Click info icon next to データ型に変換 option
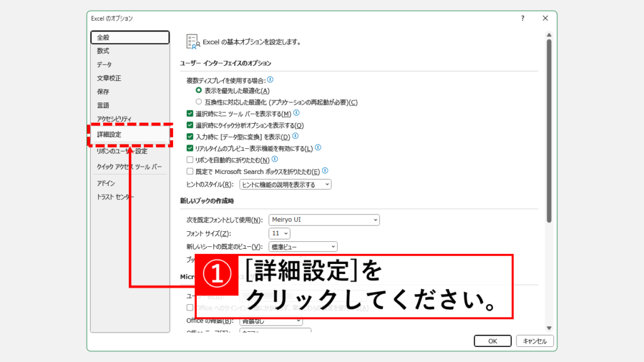This screenshot has width=644, height=362. click(296, 136)
